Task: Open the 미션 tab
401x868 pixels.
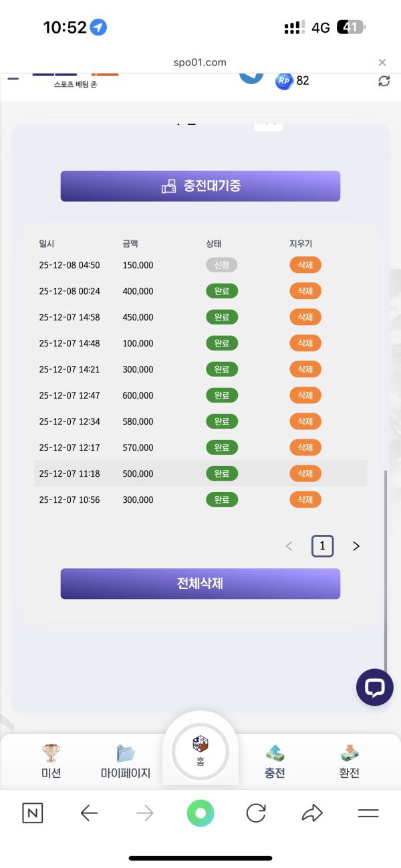Action: [x=51, y=761]
